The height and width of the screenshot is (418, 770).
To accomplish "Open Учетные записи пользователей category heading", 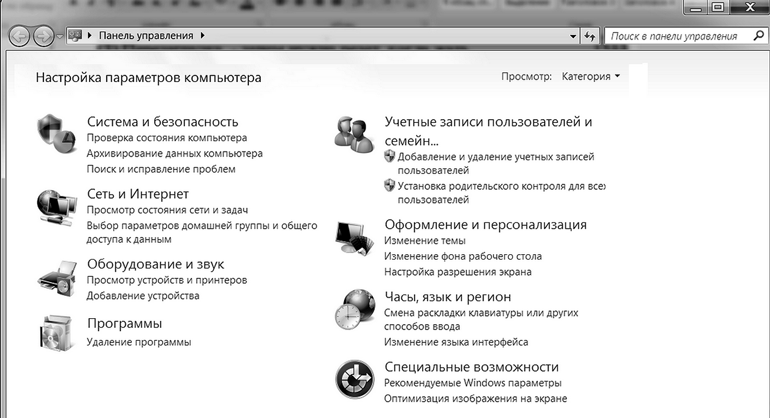I will click(x=489, y=131).
